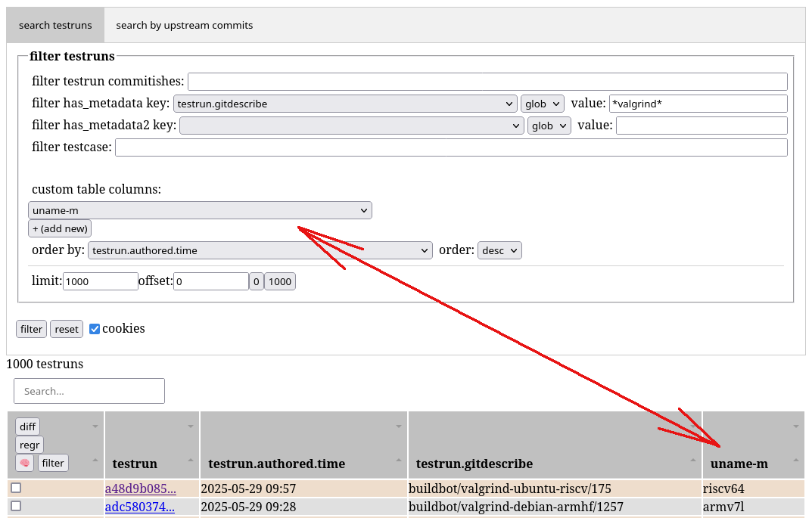This screenshot has height=518, width=812.
Task: Open the testrun.gitdescribe metadata key dropdown
Action: click(x=345, y=104)
